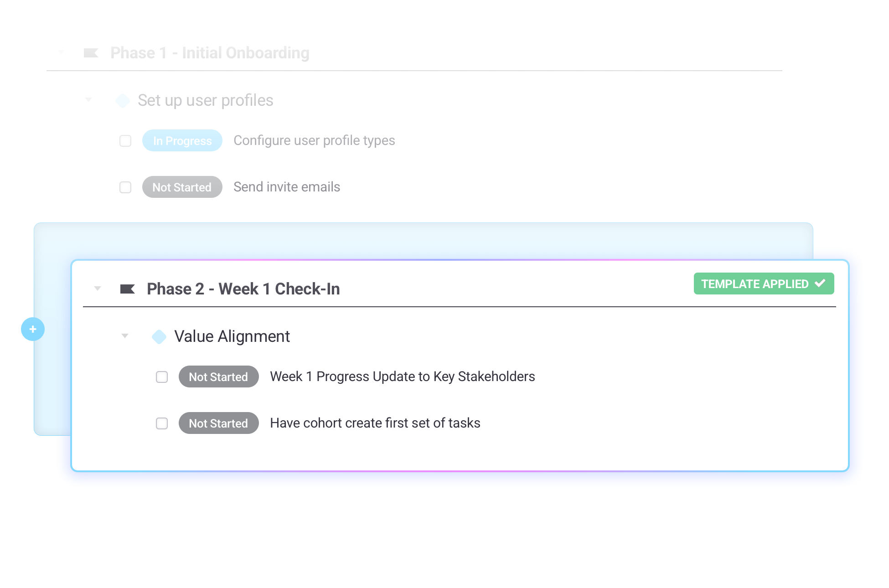Viewport: 889px width, 588px height.
Task: Check the Have cohort create tasks checkbox
Action: [162, 423]
